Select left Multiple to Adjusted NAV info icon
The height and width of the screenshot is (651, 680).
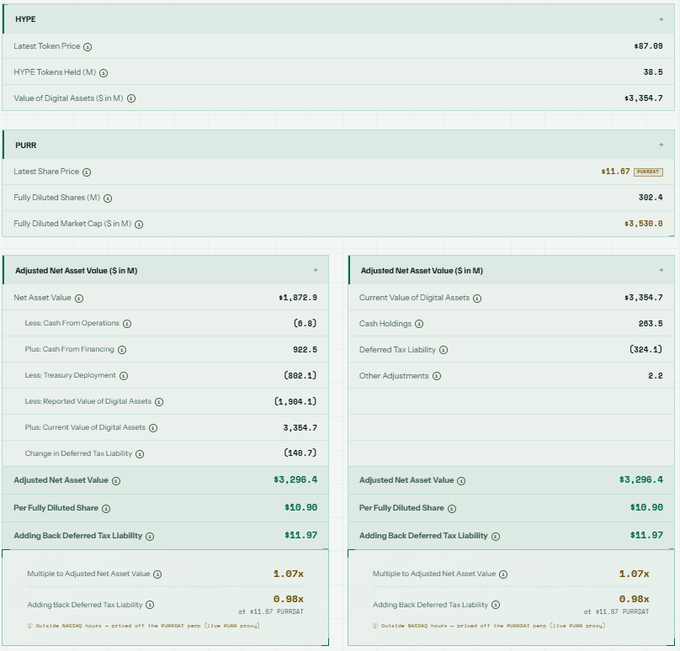(157, 574)
